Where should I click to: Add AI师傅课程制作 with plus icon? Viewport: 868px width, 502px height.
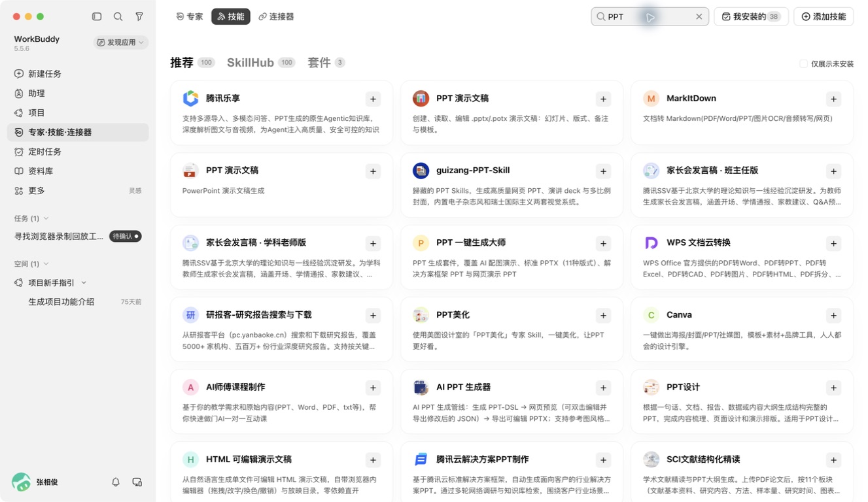click(x=373, y=388)
